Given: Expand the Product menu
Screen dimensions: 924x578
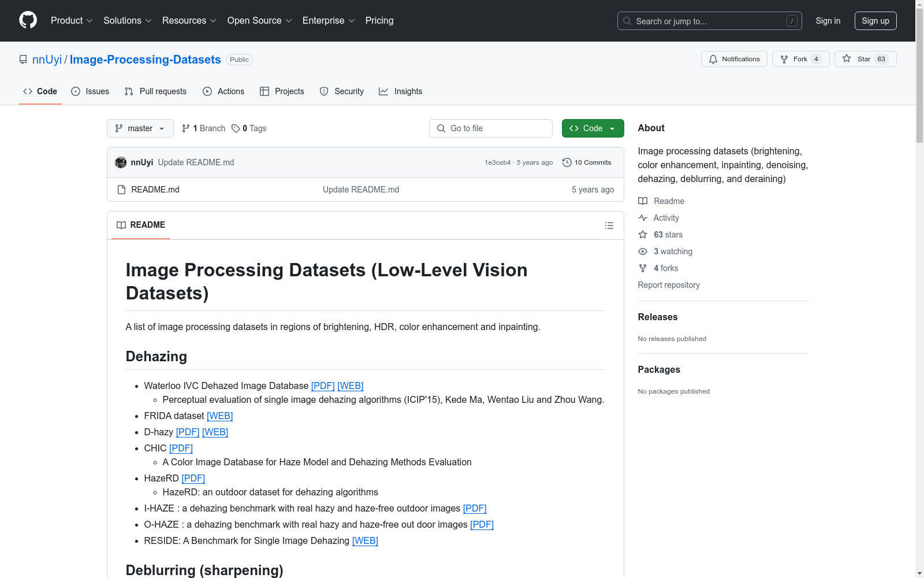Looking at the screenshot, I should point(72,20).
